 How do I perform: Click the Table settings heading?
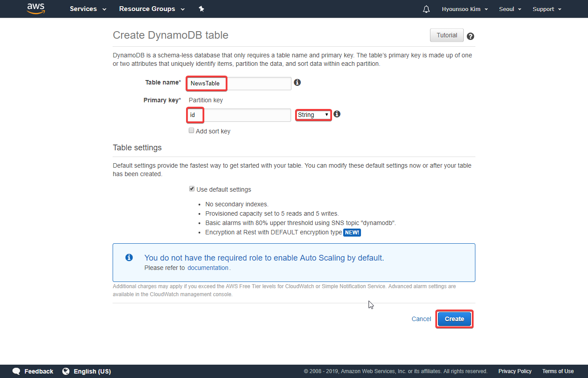(x=137, y=147)
